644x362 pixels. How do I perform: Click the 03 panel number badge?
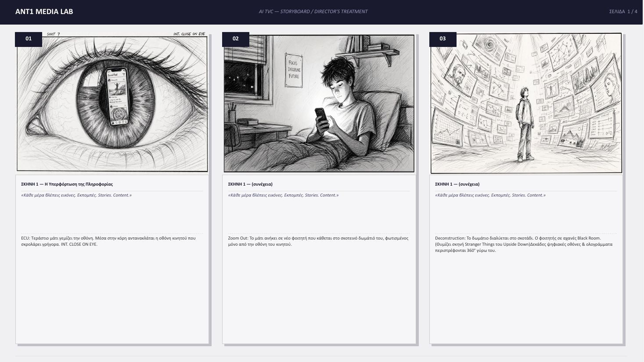(x=443, y=39)
